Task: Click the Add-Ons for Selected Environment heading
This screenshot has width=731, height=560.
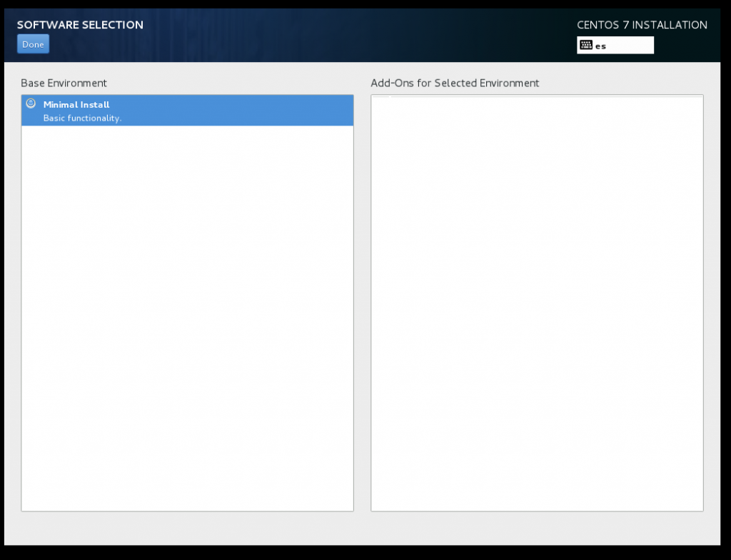Action: [455, 83]
